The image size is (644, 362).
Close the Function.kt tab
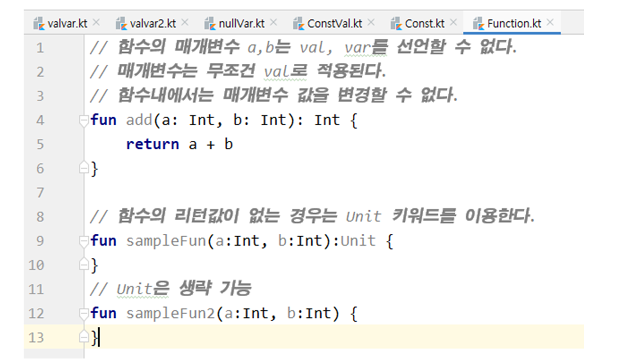(550, 23)
